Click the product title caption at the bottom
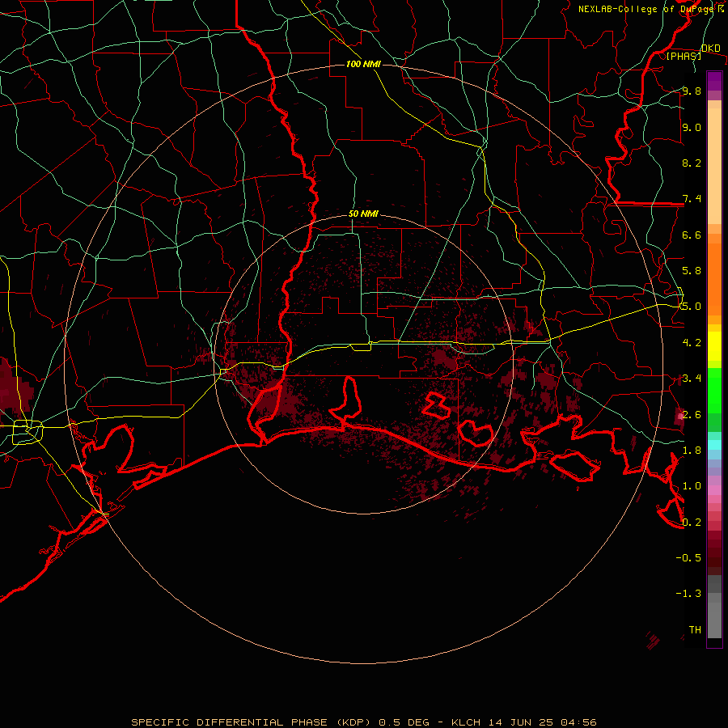The height and width of the screenshot is (728, 728). [x=364, y=722]
